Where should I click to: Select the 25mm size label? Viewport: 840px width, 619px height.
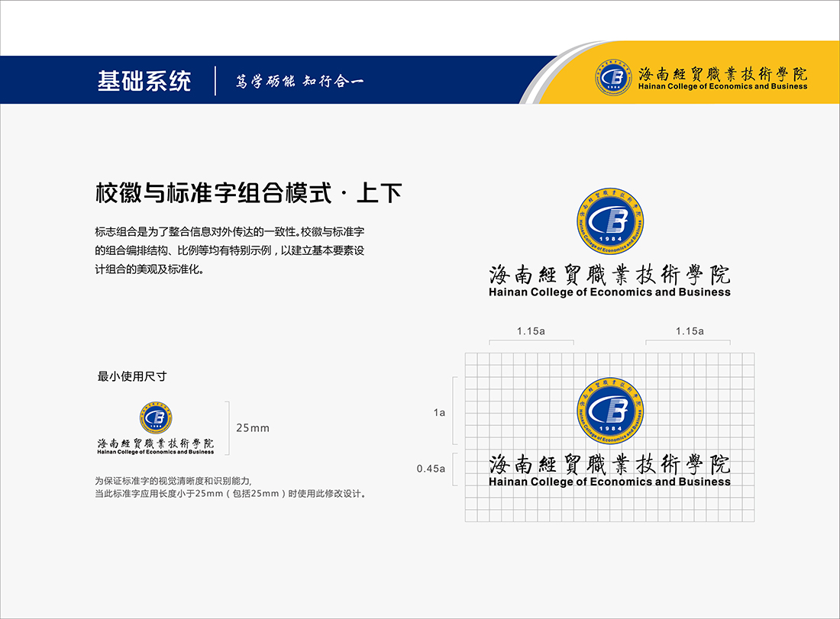coord(253,428)
